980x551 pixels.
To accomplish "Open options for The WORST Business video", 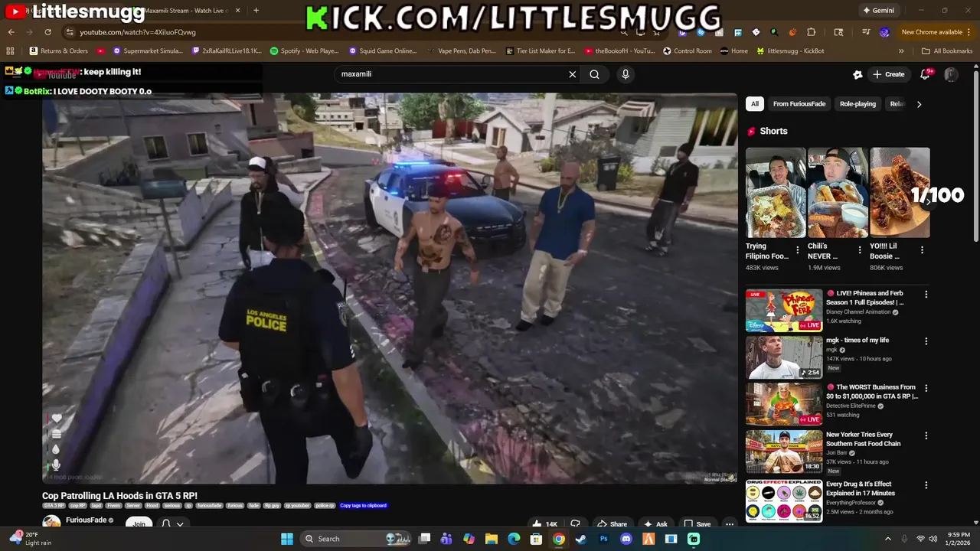I will (x=926, y=389).
